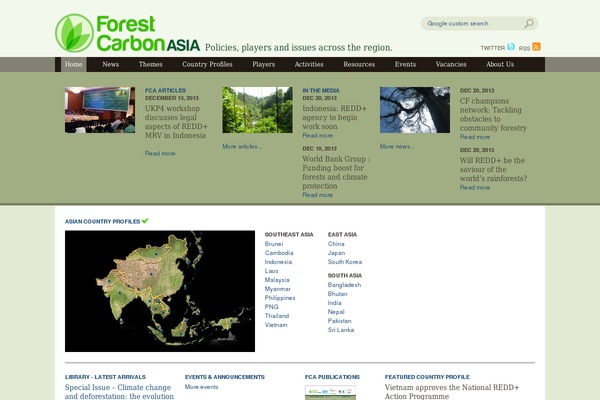Open the Thailand country profile
This screenshot has width=600, height=400.
point(277,316)
